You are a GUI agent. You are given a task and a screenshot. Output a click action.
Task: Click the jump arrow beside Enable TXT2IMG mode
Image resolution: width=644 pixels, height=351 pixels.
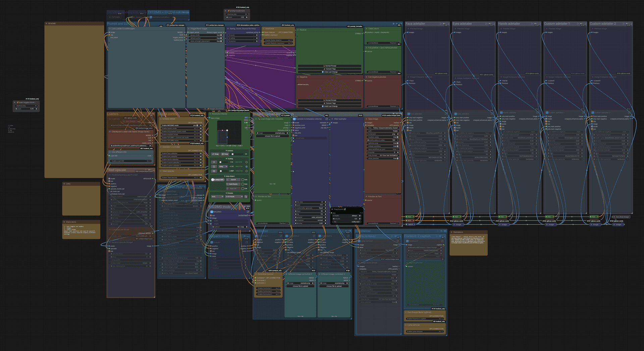[201, 140]
